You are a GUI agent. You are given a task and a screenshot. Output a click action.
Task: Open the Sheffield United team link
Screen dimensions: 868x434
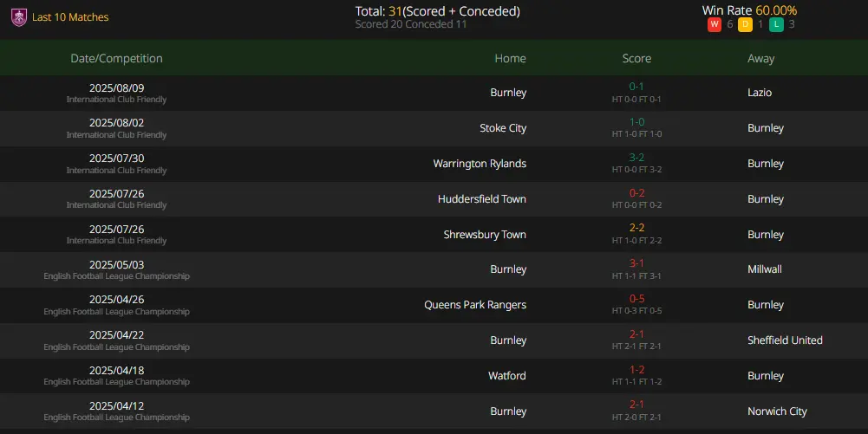[785, 340]
